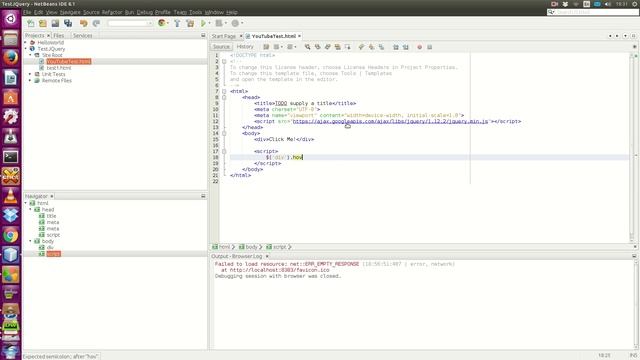Launch Firefox from the Ubuntu dock

11,58
